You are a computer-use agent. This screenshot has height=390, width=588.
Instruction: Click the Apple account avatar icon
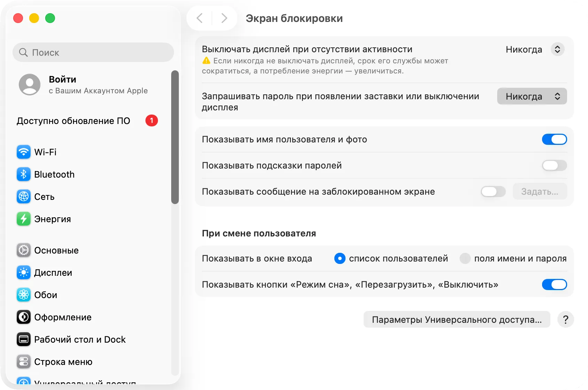30,85
